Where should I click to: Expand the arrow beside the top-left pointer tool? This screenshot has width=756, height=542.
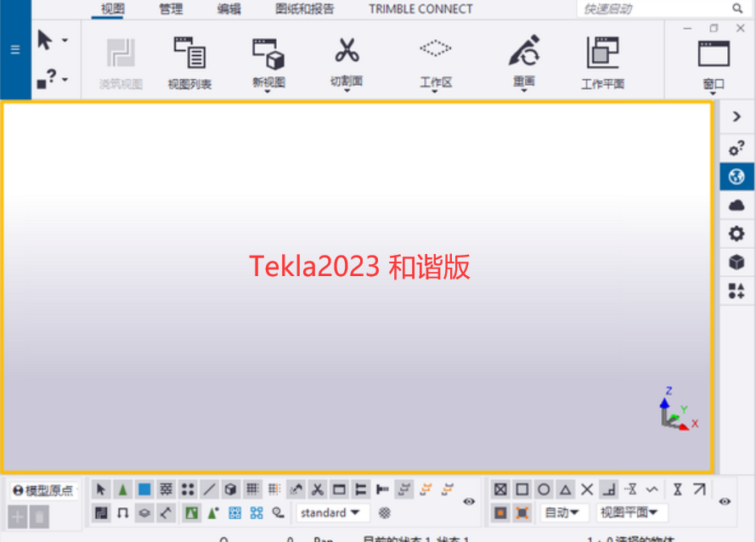point(65,40)
